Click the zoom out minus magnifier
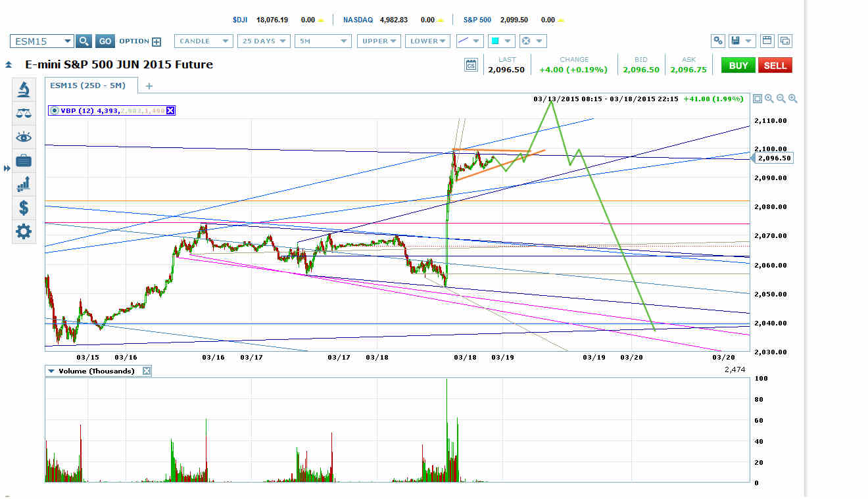 click(781, 99)
